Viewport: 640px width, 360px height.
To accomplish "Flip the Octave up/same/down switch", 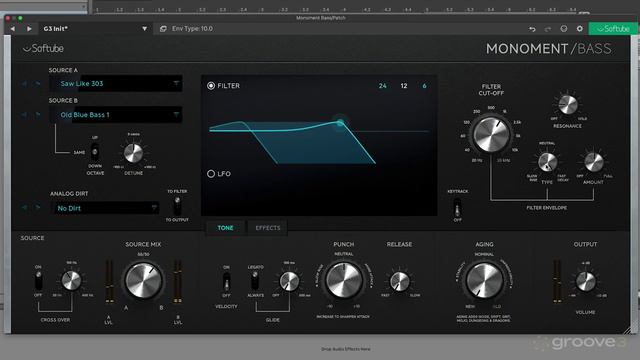I will point(95,152).
